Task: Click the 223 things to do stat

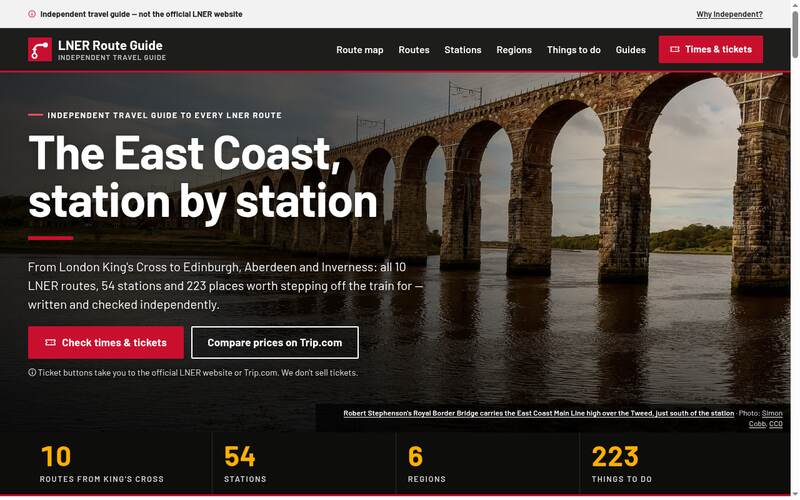Action: (x=621, y=464)
